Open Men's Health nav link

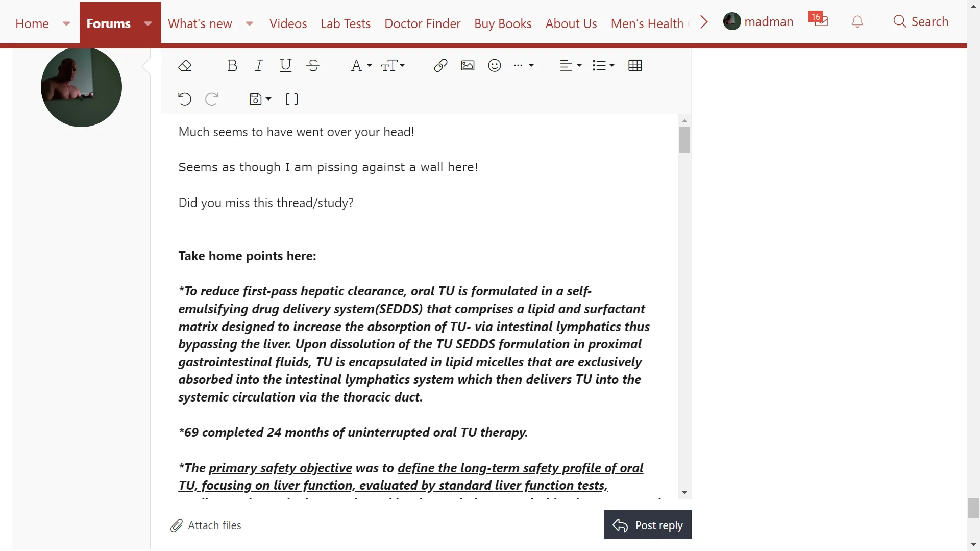click(647, 23)
